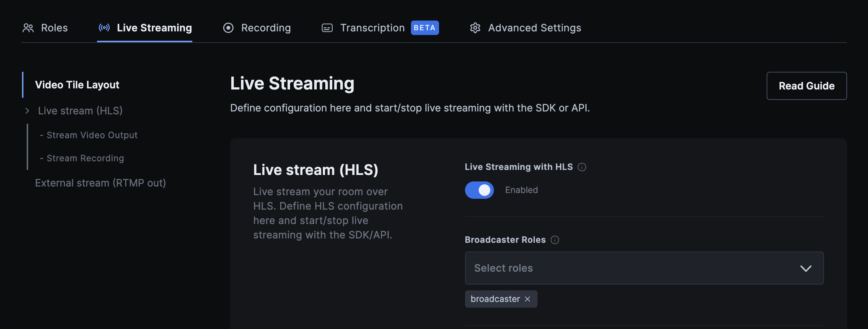Click the Read Guide button

tap(807, 86)
